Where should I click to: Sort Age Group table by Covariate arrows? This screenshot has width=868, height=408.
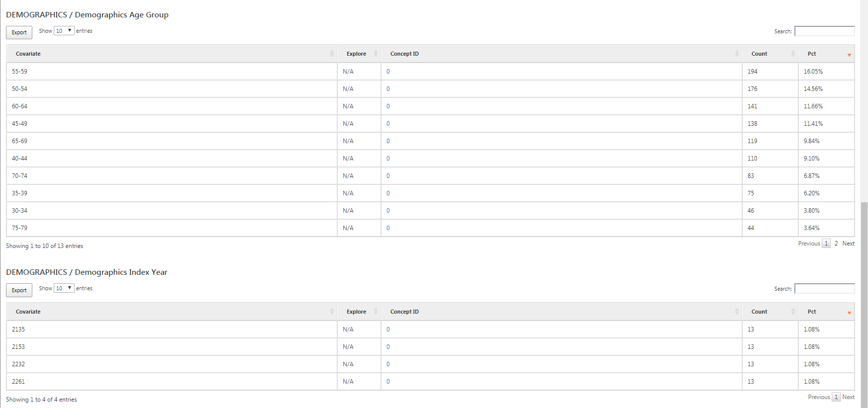coord(332,54)
